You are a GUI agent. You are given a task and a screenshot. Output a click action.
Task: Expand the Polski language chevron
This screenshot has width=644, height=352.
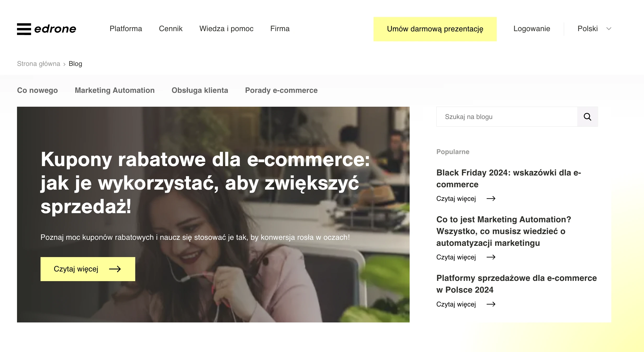click(609, 29)
